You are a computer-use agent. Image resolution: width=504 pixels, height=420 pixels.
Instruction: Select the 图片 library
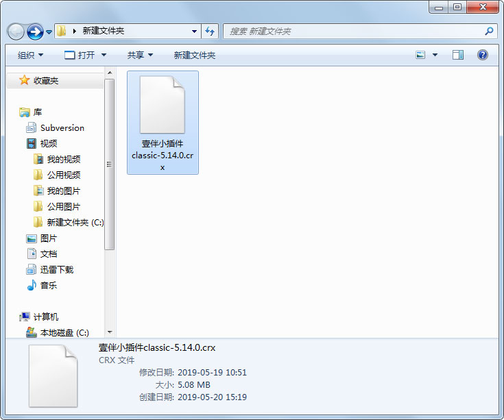[49, 238]
